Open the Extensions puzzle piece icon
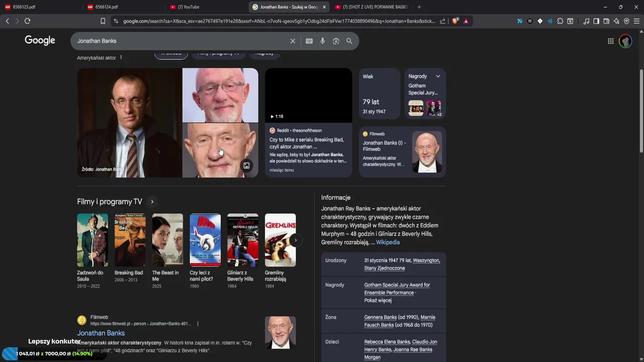The image size is (644, 362). (x=560, y=21)
